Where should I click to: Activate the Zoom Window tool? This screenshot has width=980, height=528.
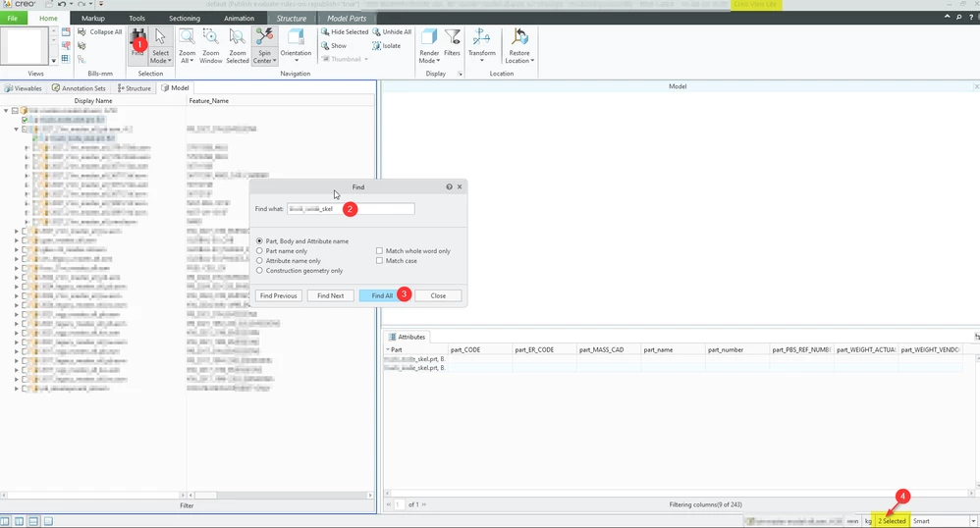click(210, 45)
